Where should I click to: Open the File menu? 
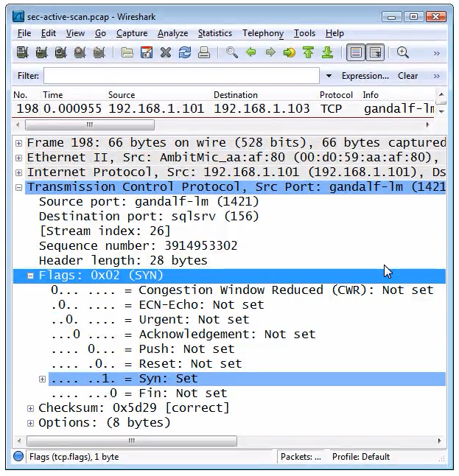pos(24,32)
